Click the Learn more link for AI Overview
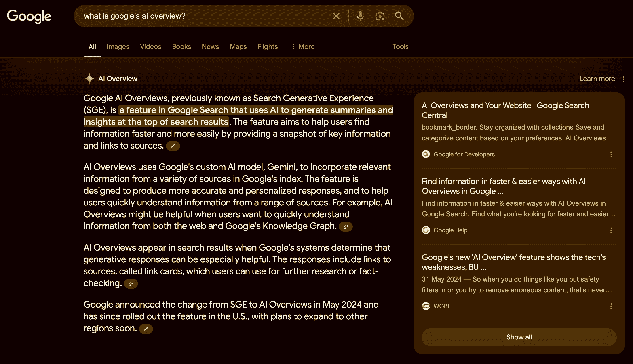 pos(597,79)
